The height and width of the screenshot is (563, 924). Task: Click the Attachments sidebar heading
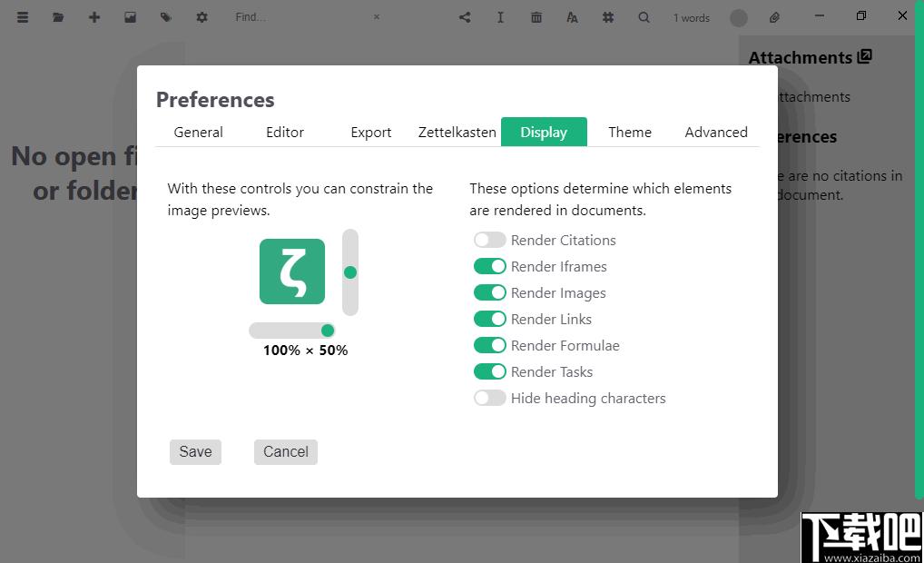point(801,57)
